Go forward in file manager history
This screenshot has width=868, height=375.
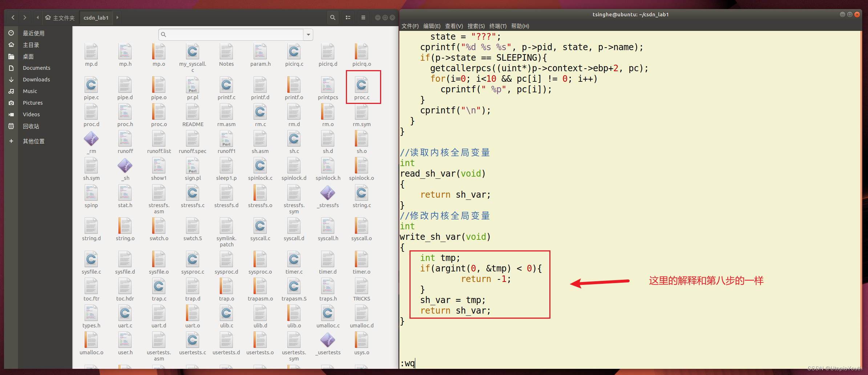(25, 17)
